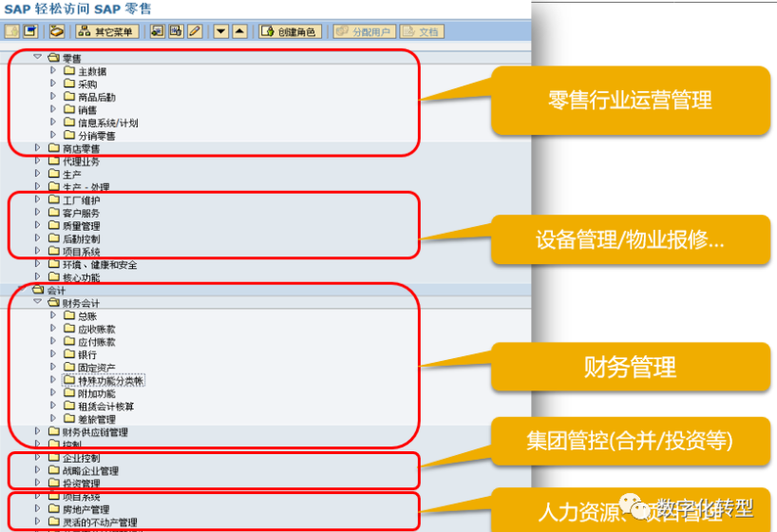Image resolution: width=777 pixels, height=532 pixels.
Task: Click the 客户服务 folder icon
Action: coord(54,212)
